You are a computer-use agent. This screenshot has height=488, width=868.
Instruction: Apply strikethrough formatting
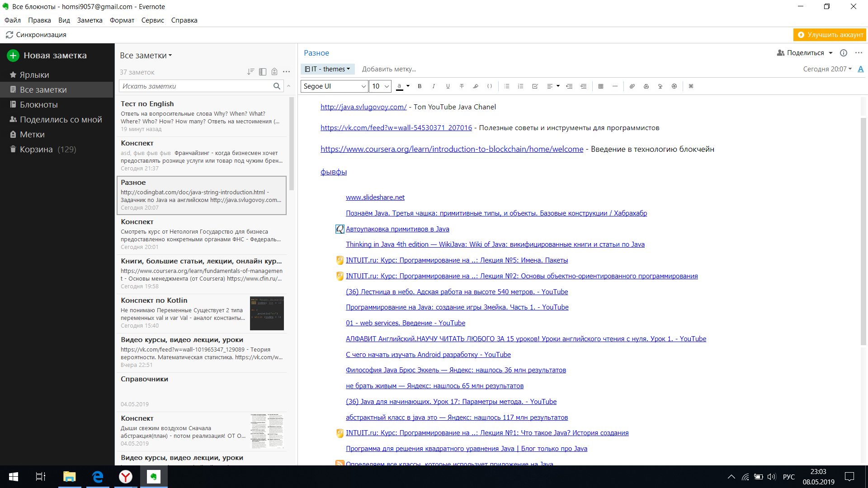[x=462, y=86]
